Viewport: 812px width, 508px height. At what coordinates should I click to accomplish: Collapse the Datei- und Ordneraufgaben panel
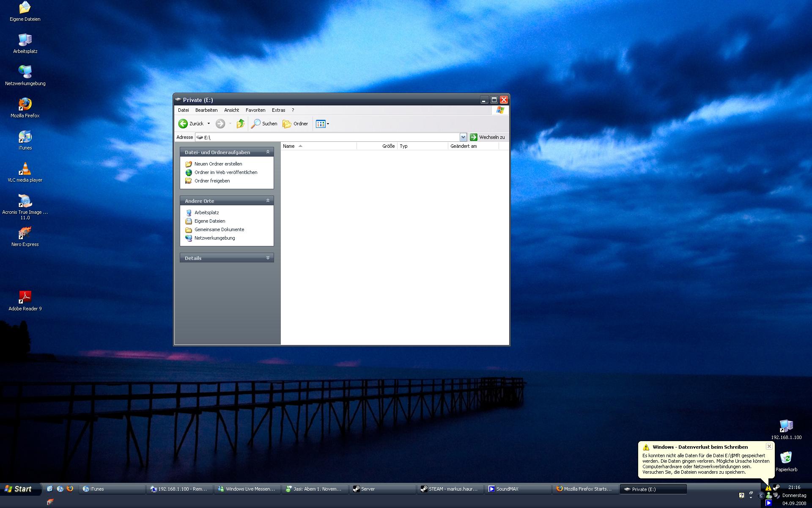click(268, 152)
